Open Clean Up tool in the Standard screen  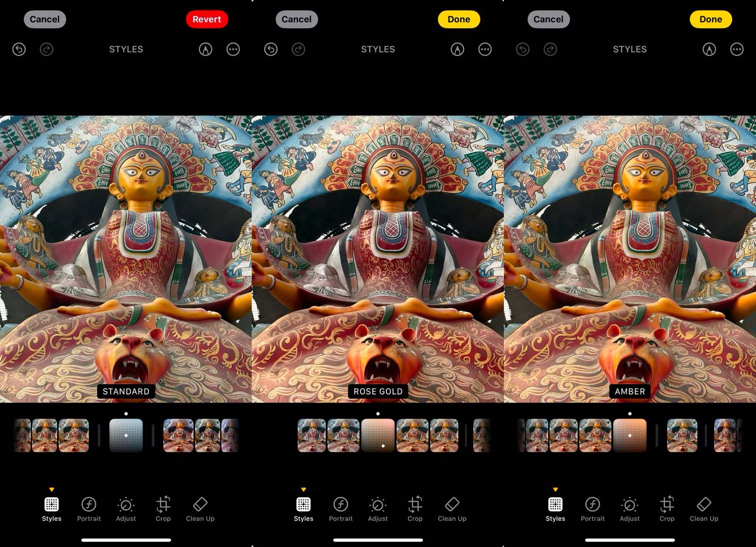pos(200,509)
